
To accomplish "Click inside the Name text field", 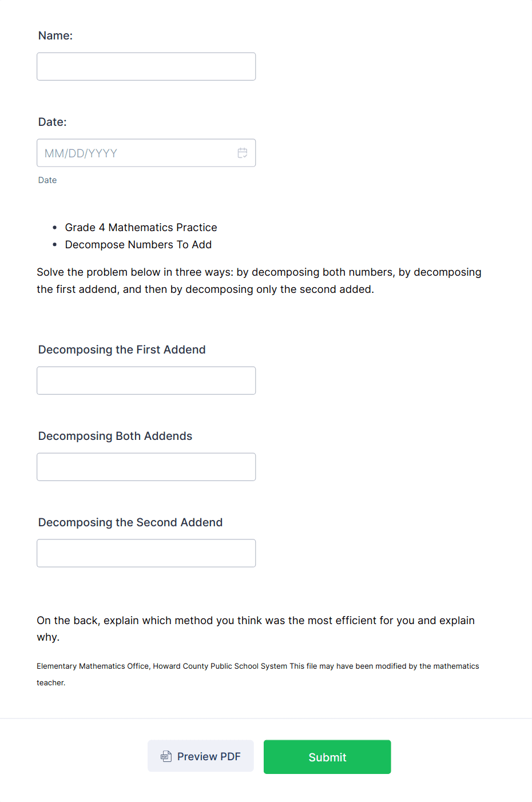I will point(146,66).
